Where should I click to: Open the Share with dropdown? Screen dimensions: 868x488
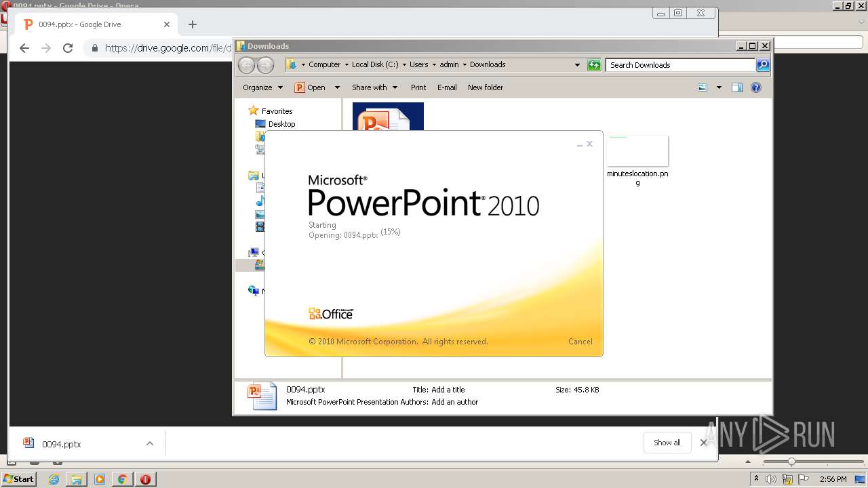coord(374,87)
